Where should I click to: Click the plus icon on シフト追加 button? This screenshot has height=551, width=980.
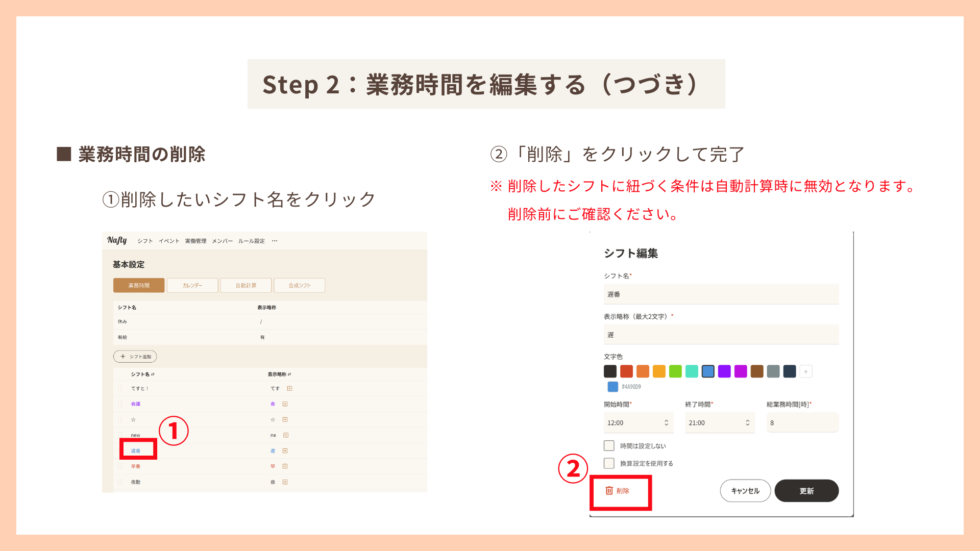[122, 356]
